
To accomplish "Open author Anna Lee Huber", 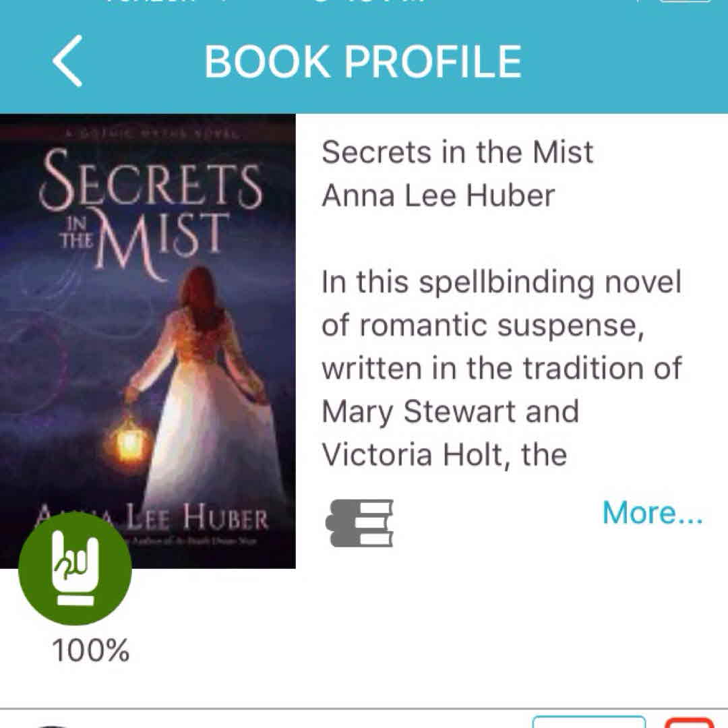I will coord(438,195).
